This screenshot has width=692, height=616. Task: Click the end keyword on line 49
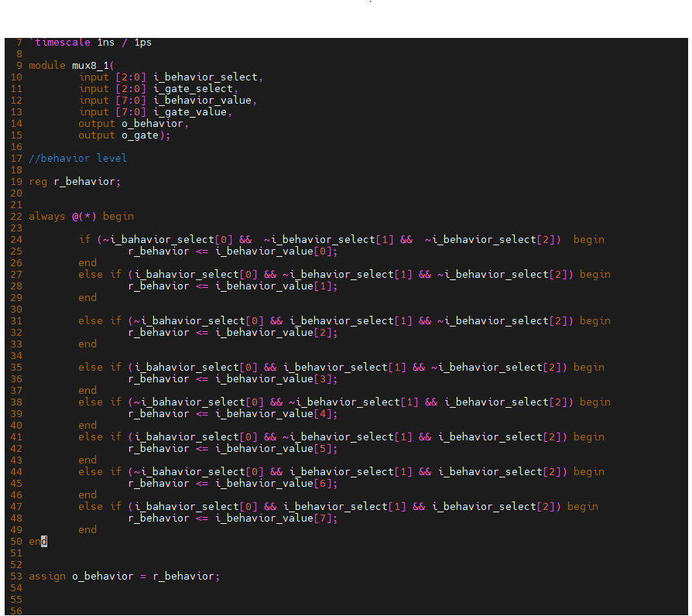pyautogui.click(x=87, y=529)
